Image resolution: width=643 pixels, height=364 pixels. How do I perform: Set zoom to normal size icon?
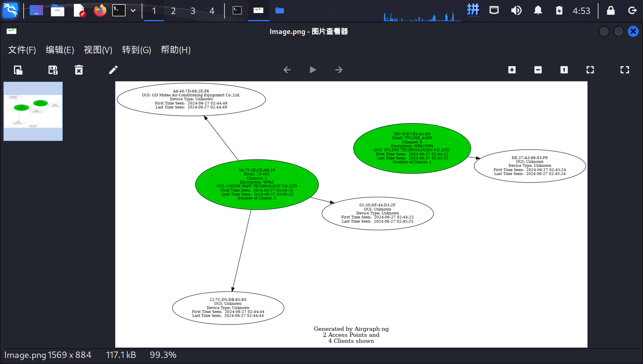point(564,70)
